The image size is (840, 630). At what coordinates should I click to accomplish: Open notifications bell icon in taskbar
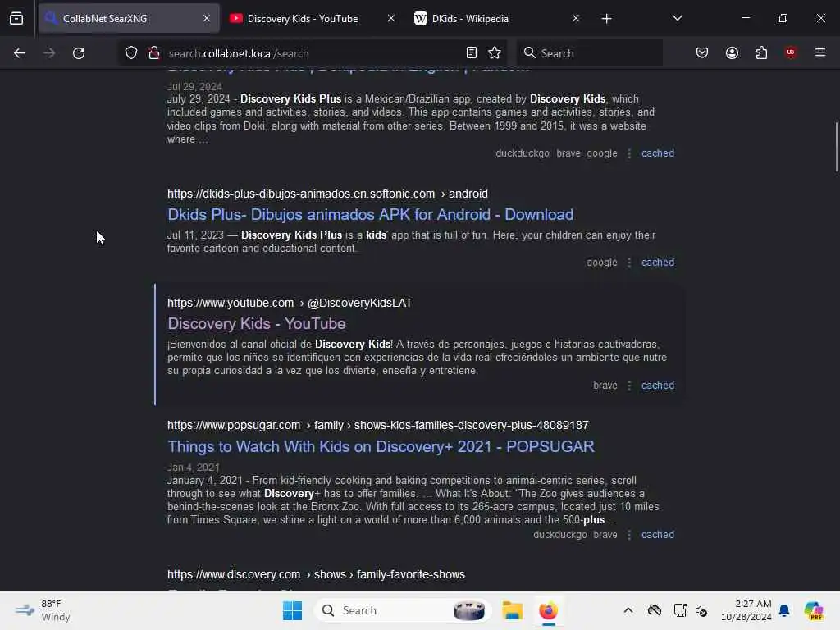pyautogui.click(x=784, y=610)
